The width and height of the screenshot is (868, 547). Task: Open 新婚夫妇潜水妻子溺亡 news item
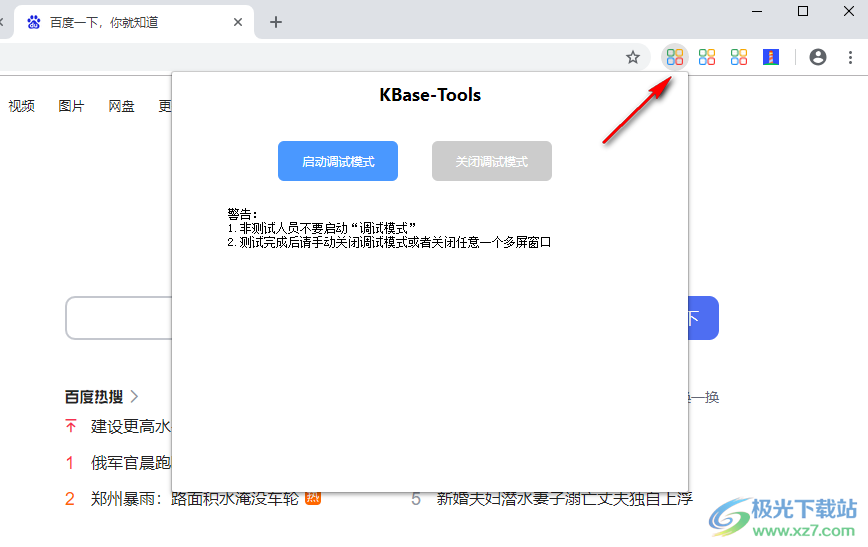click(x=565, y=498)
